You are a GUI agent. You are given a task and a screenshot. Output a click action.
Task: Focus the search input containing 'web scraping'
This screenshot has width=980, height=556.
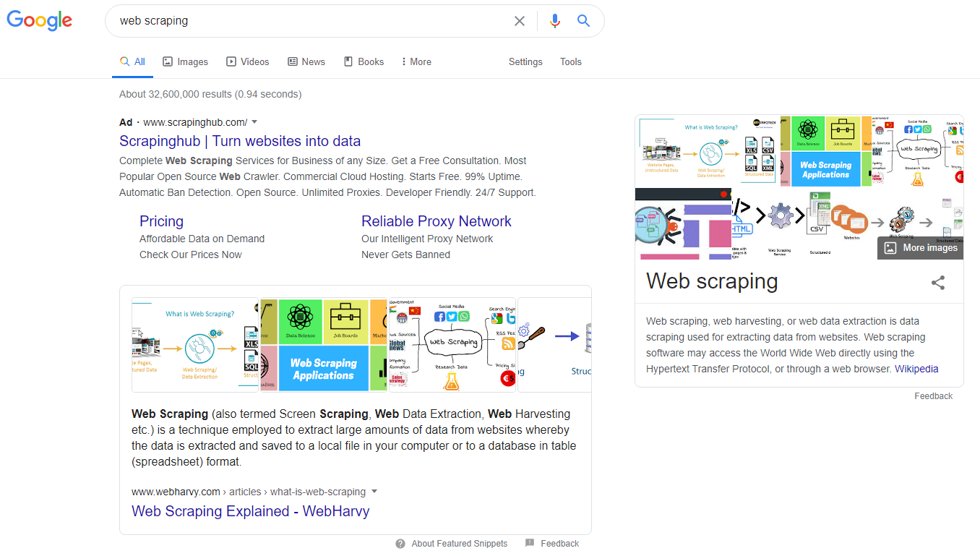click(x=311, y=21)
